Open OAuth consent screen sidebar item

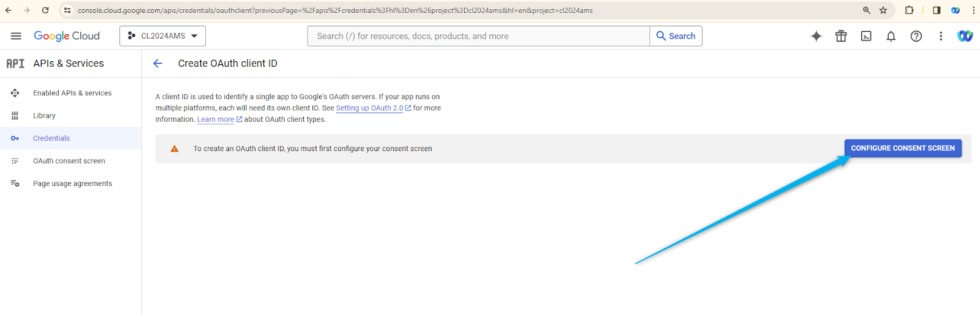[x=69, y=161]
